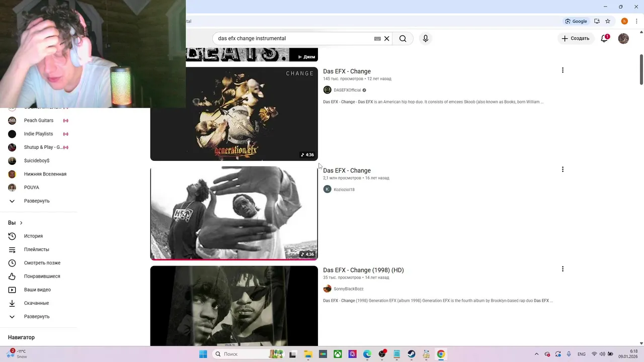Switch input language via ENG indicator
This screenshot has height=362, width=644.
click(582, 354)
